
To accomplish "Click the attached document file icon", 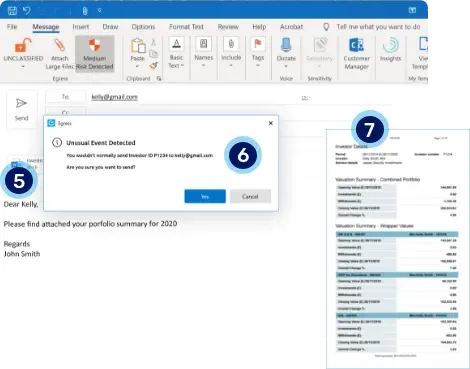I will pyautogui.click(x=15, y=164).
